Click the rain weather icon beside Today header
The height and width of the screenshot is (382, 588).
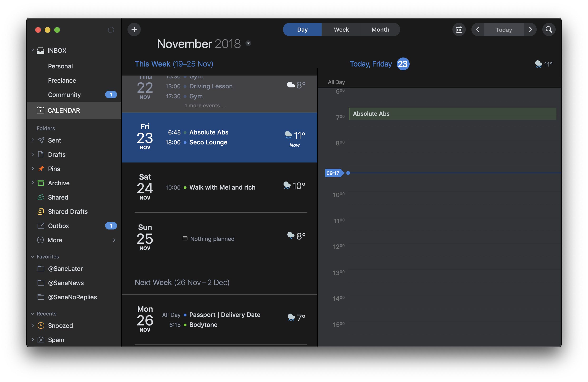[538, 64]
